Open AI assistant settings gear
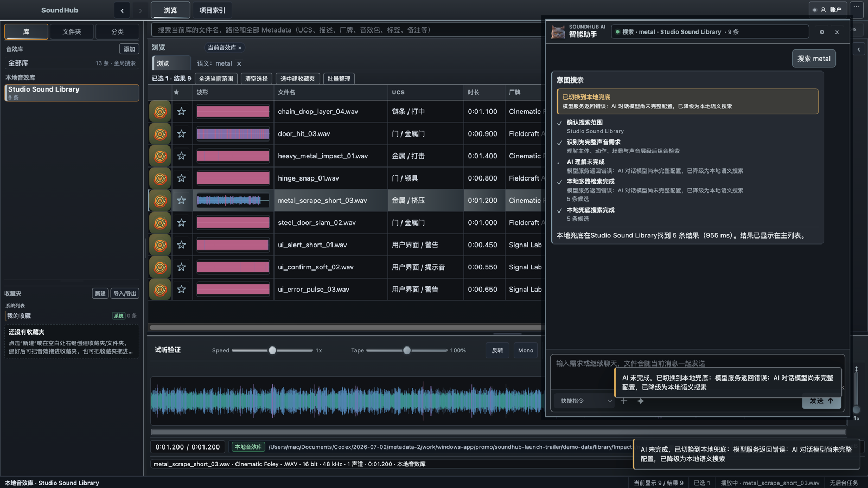 tap(822, 32)
